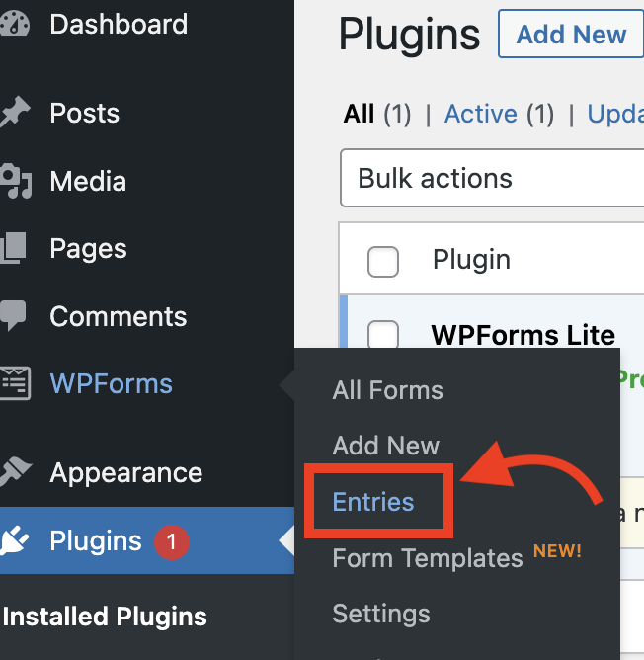Click the Comments speech bubble icon
The width and height of the screenshot is (644, 660).
click(x=13, y=316)
